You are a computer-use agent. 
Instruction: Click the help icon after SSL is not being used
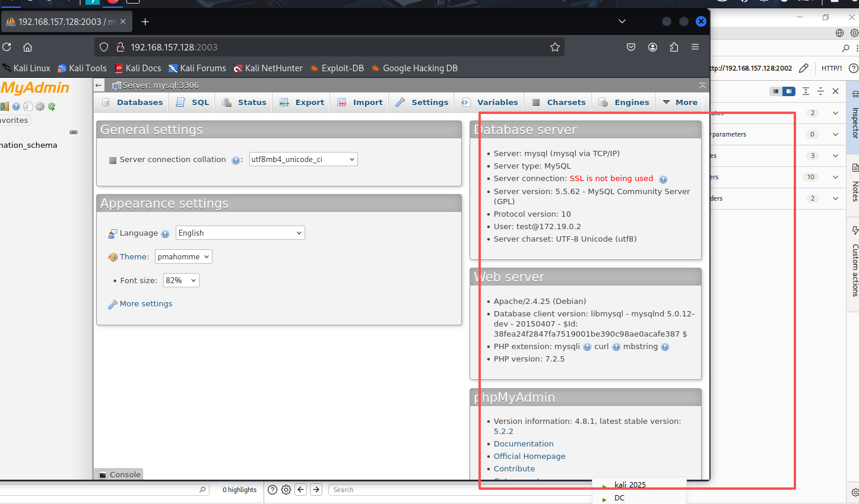663,179
